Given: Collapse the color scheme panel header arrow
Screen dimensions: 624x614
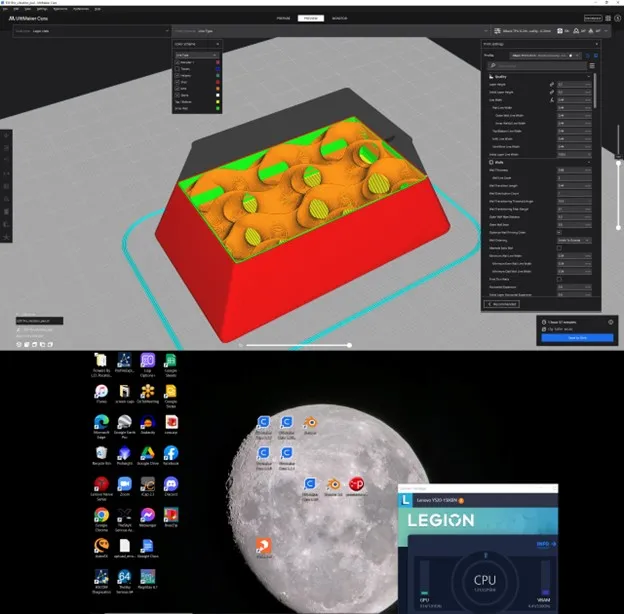Looking at the screenshot, I should click(217, 44).
